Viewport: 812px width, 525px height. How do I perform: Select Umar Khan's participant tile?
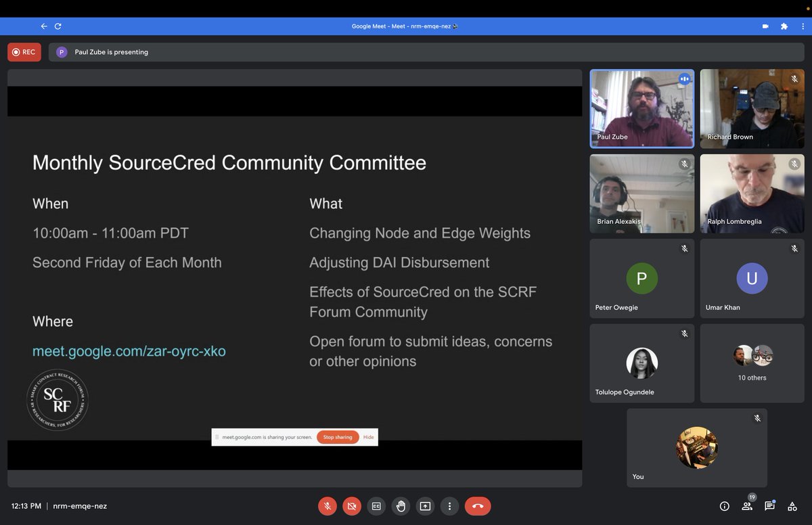(752, 278)
